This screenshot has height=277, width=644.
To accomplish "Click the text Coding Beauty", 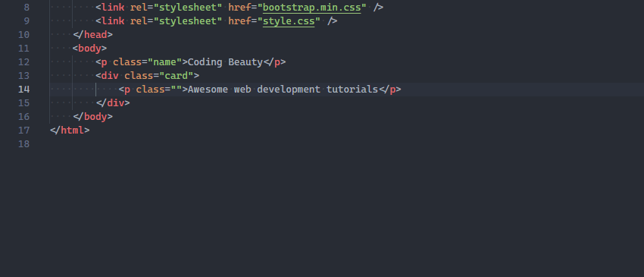I will tap(225, 61).
